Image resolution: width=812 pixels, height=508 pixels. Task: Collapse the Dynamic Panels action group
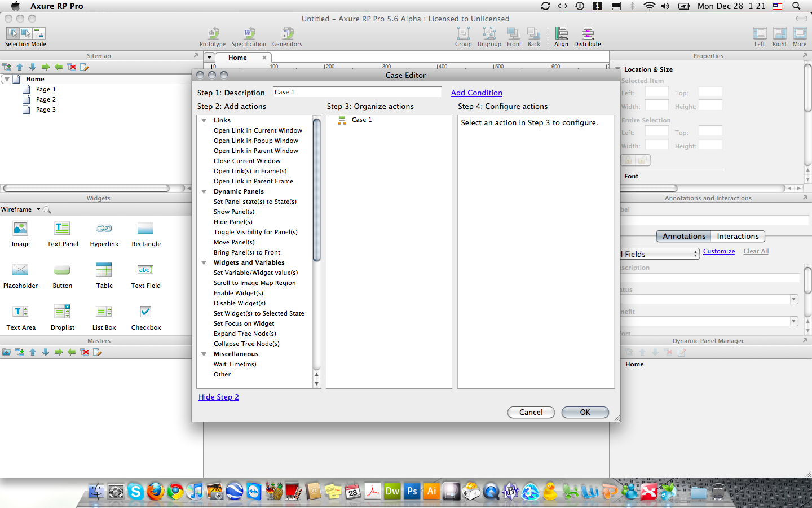(x=204, y=192)
